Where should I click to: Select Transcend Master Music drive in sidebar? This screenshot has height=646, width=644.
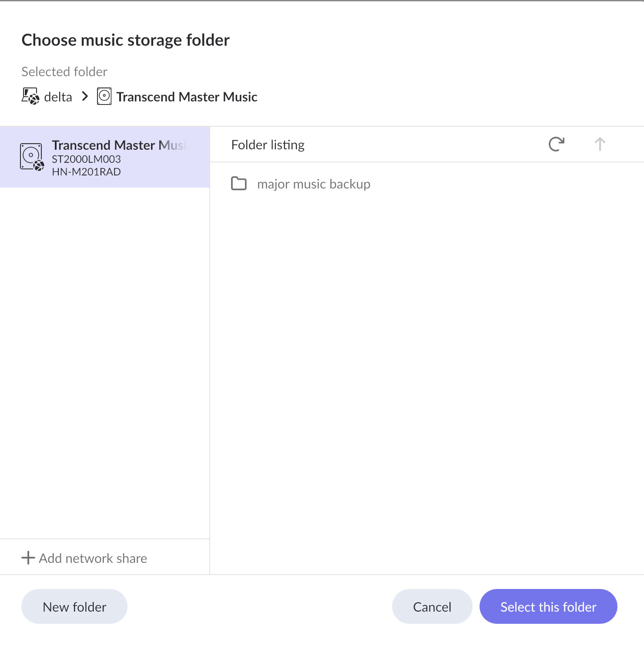[x=118, y=145]
